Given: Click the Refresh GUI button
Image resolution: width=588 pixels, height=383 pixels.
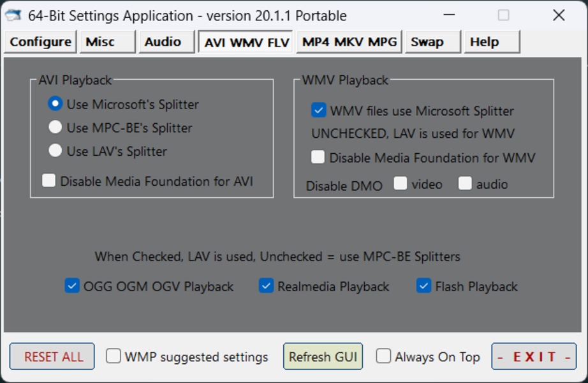Looking at the screenshot, I should click(x=323, y=357).
